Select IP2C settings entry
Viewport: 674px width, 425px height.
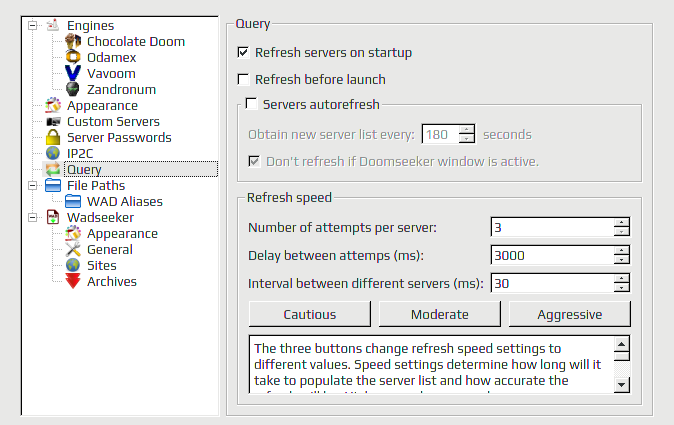coord(80,153)
